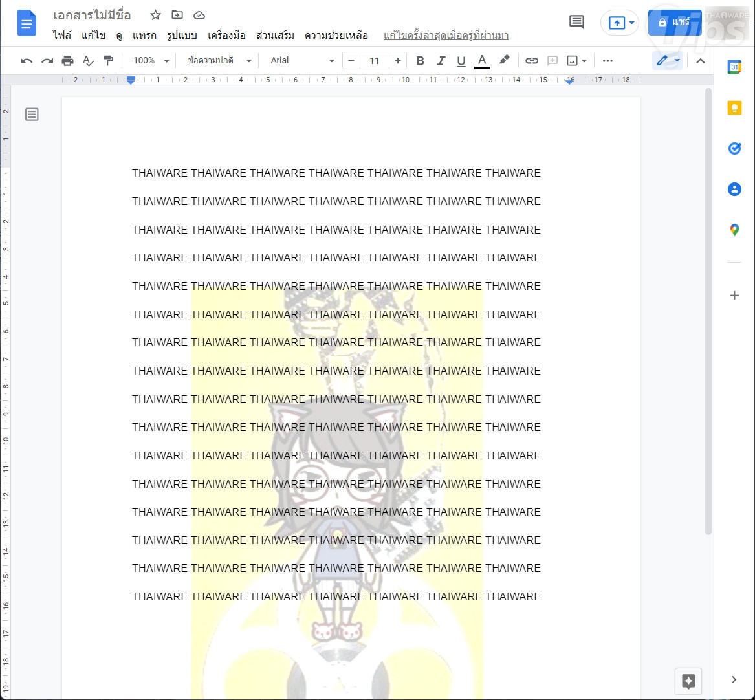755x700 pixels.
Task: Open the ความช่วยเหลือ menu
Action: (336, 35)
